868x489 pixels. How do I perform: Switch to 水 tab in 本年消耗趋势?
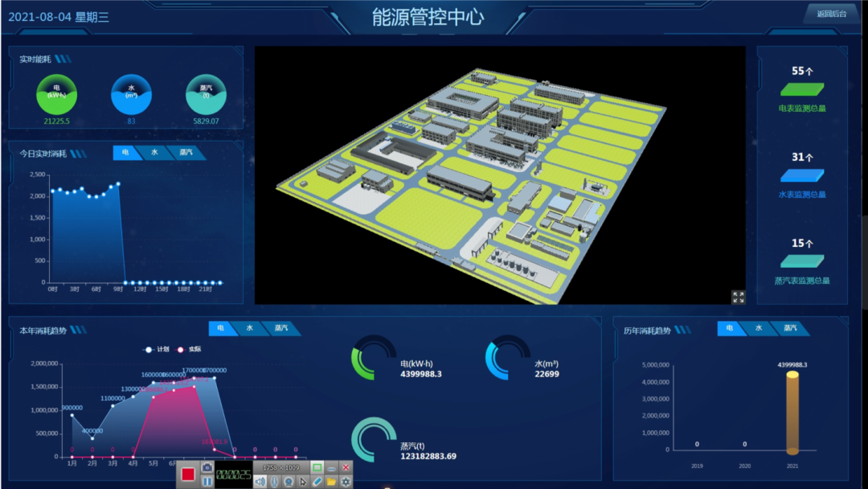[x=250, y=328]
